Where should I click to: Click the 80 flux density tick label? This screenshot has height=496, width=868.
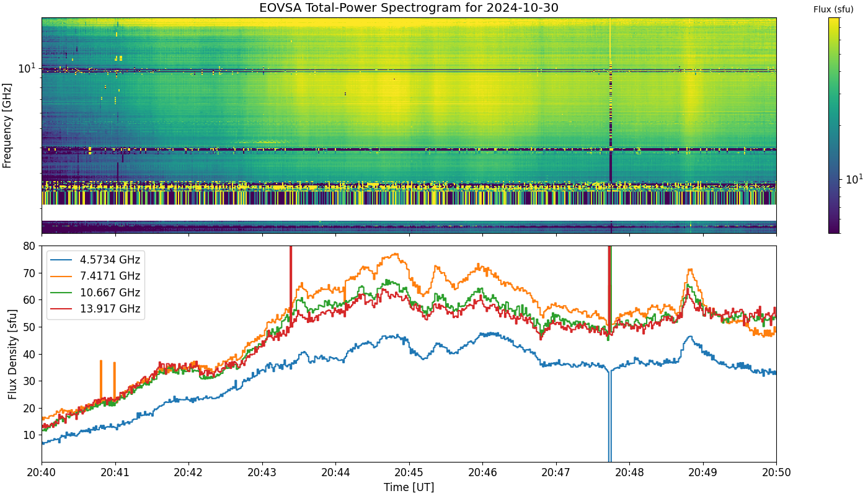[x=30, y=246]
